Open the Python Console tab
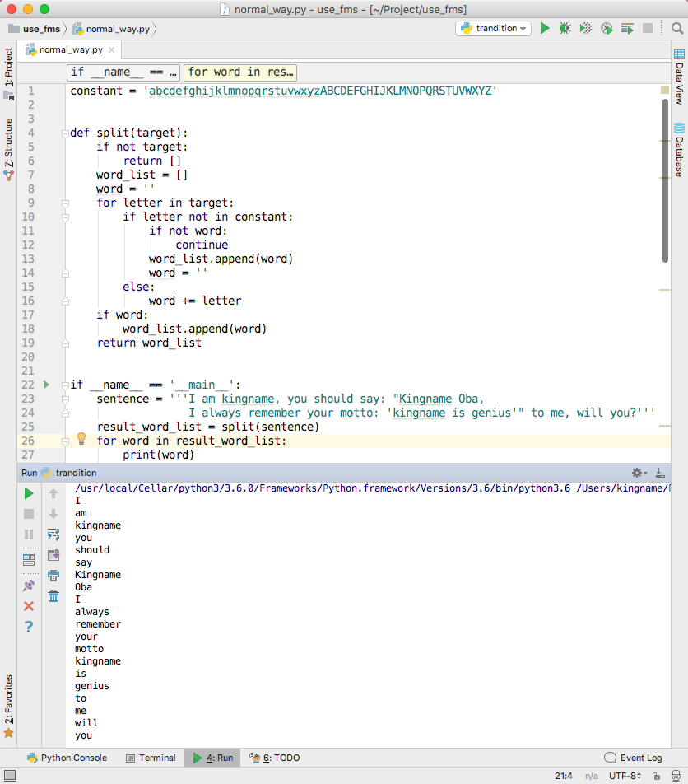This screenshot has height=784, width=688. [67, 758]
